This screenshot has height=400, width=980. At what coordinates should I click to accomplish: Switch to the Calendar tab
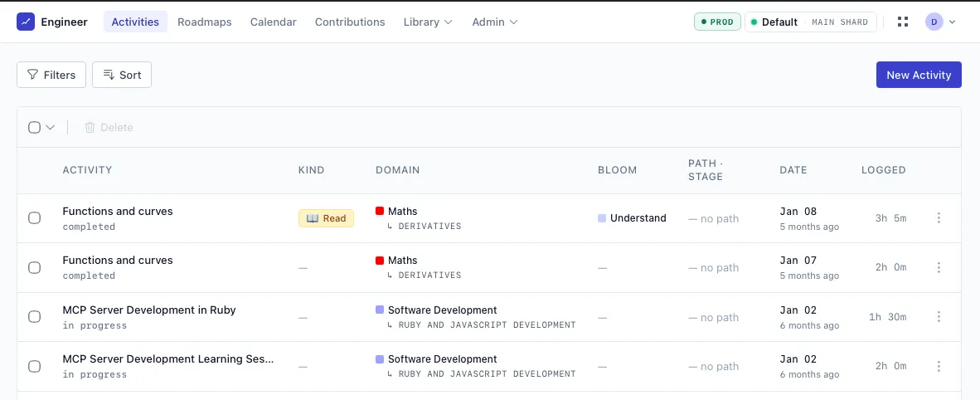click(273, 22)
